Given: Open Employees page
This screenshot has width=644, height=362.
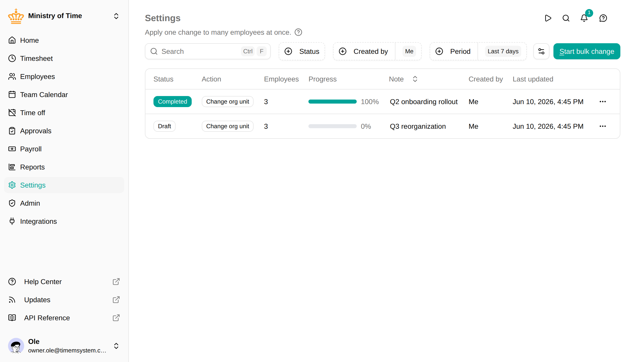Looking at the screenshot, I should point(64,76).
